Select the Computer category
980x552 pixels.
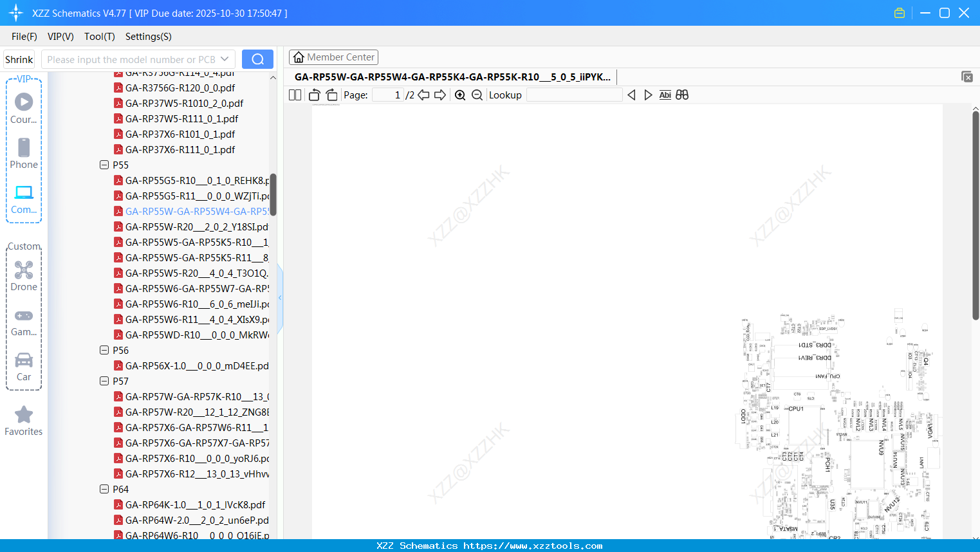(24, 199)
